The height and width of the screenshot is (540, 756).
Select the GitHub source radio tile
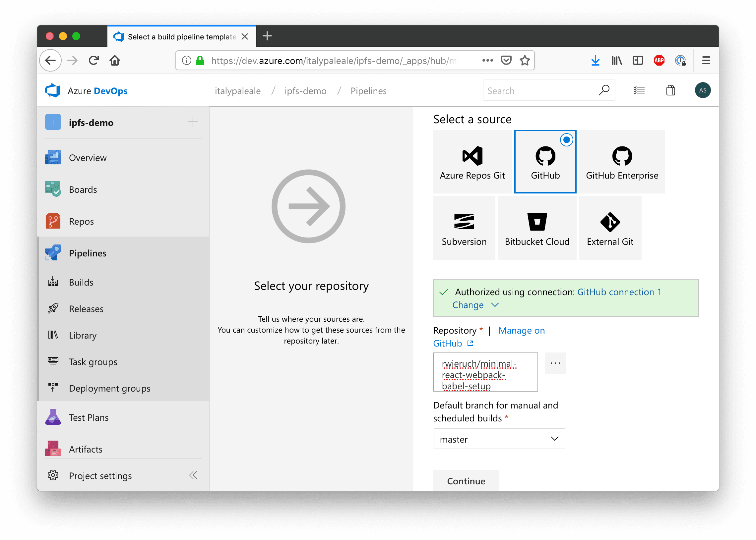545,162
